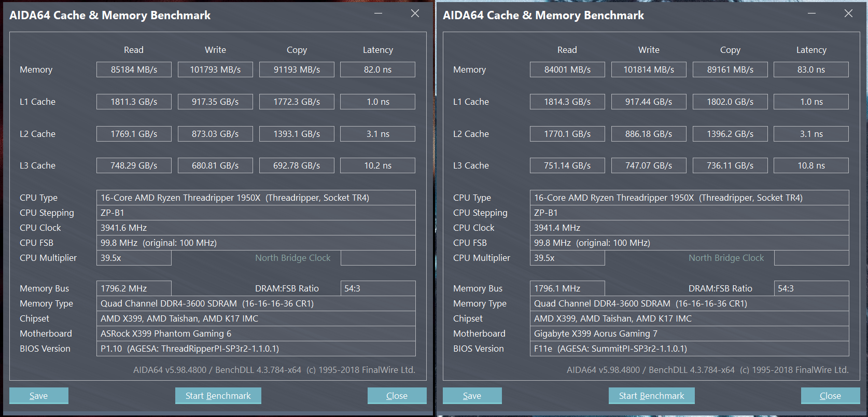Select L1 Cache Write value 917.44 GB/s
868x417 pixels.
point(649,102)
